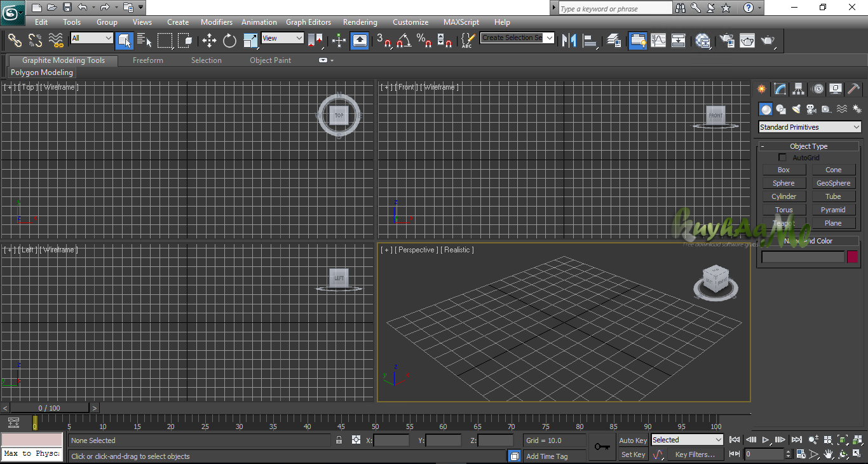Enable the AutoGrid checkbox

pos(783,158)
